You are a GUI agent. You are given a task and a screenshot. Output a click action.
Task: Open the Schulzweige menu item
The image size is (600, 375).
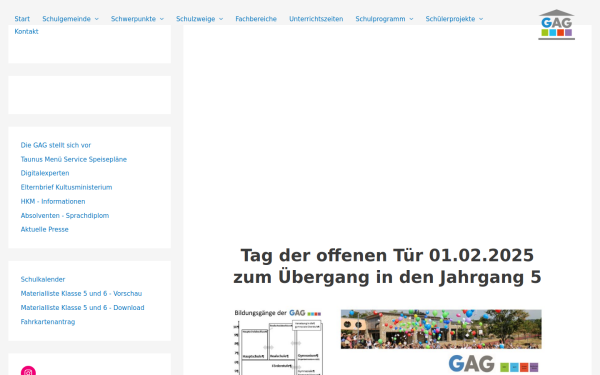tap(195, 19)
